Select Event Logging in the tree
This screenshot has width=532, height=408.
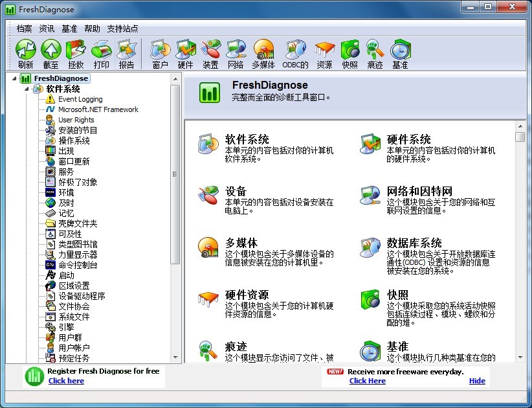pos(80,99)
